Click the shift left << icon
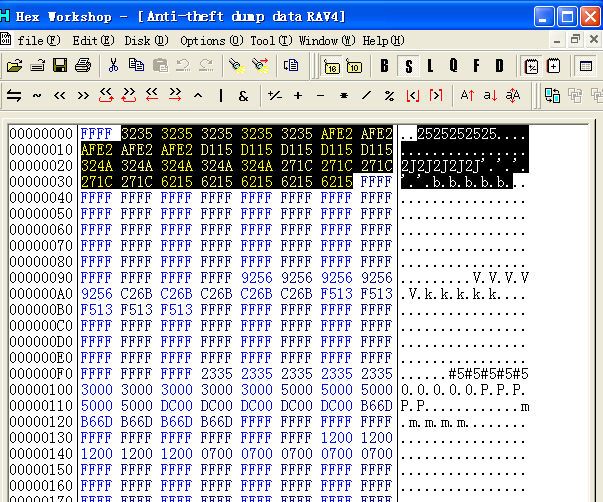603x502 pixels. point(60,95)
